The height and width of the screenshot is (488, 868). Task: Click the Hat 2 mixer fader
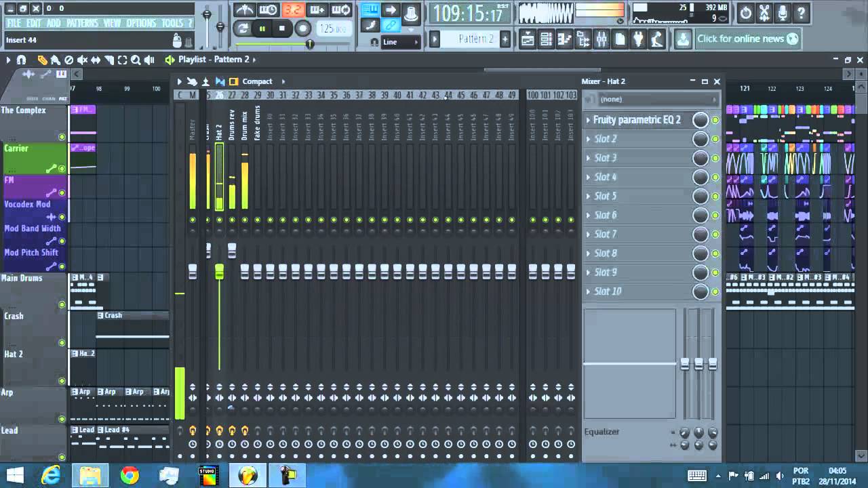[x=219, y=272]
